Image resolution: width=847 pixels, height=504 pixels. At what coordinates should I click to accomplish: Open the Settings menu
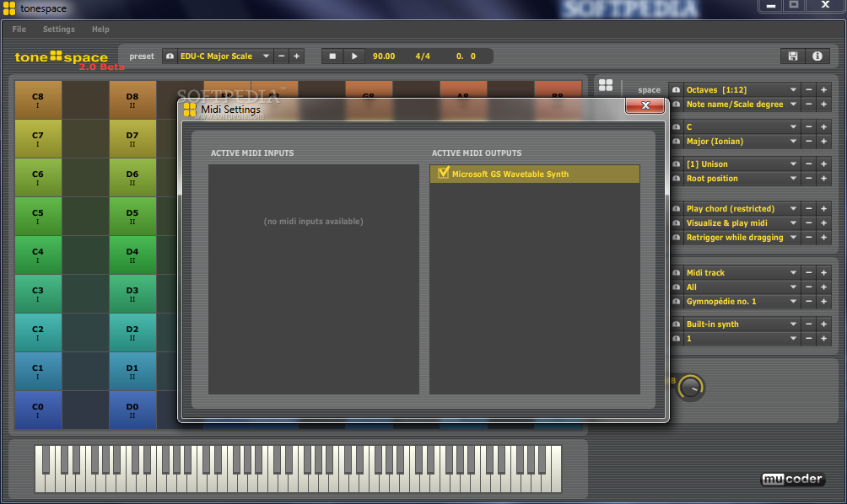pos(59,29)
